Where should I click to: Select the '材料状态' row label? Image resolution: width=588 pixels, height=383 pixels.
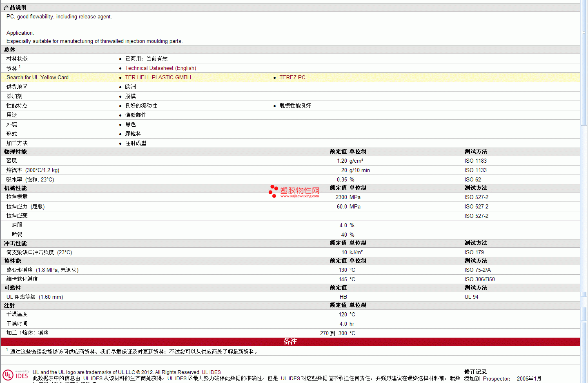tap(17, 59)
